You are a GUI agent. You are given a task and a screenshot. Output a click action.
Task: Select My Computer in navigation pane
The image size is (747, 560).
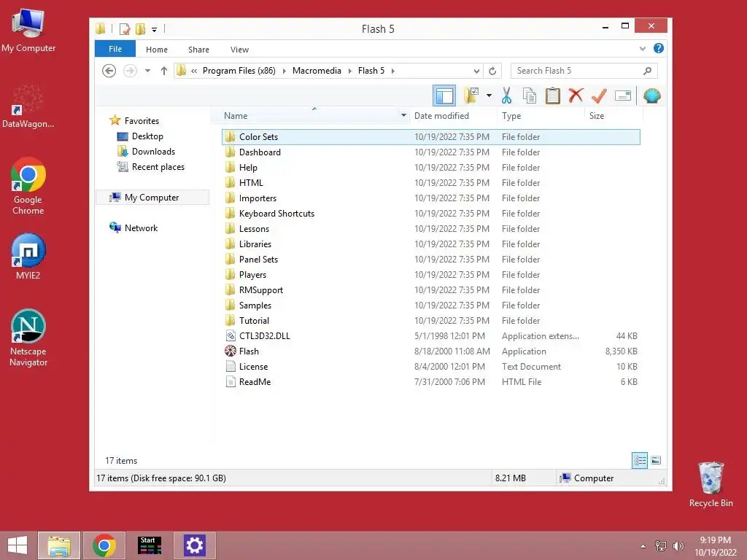click(x=152, y=197)
